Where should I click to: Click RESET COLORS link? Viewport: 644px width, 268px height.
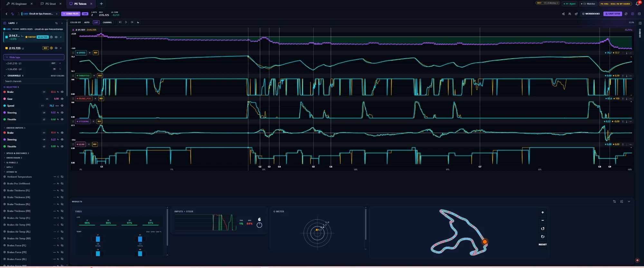click(x=57, y=76)
